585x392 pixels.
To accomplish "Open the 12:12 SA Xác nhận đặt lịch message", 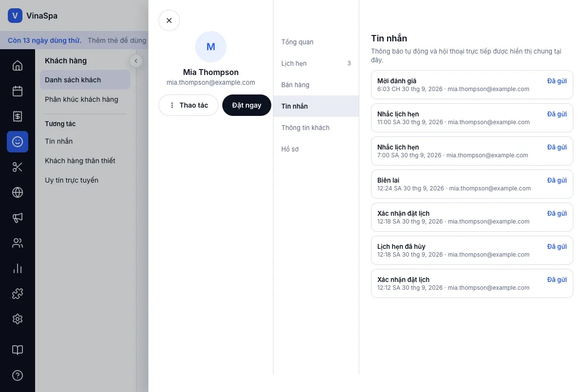I will [472, 283].
